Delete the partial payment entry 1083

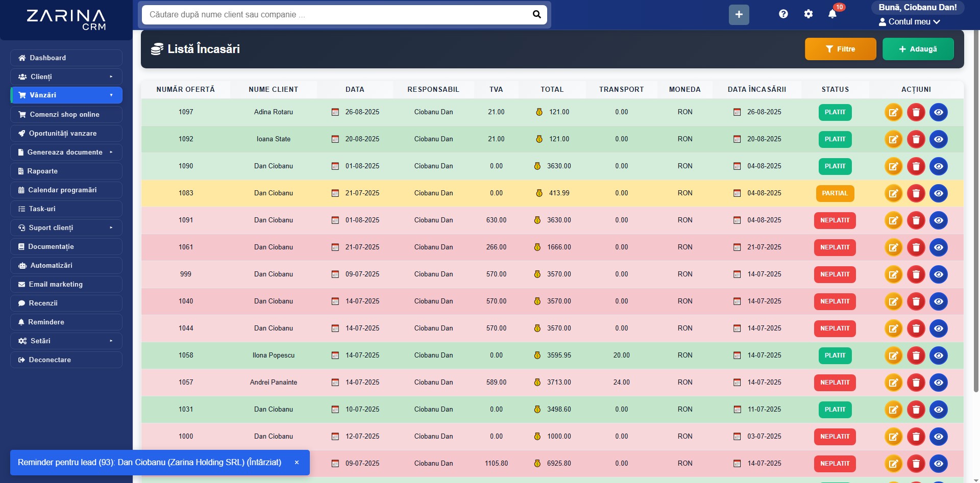coord(916,193)
